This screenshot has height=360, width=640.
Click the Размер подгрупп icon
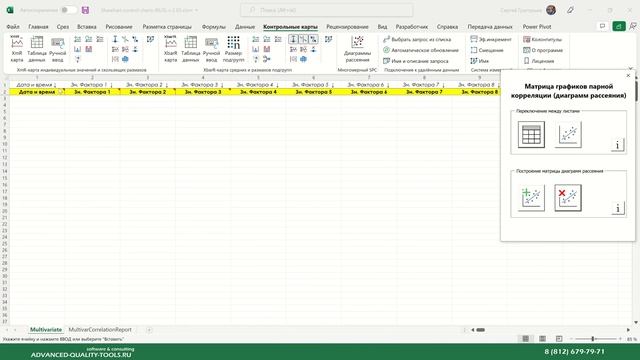[x=233, y=49]
